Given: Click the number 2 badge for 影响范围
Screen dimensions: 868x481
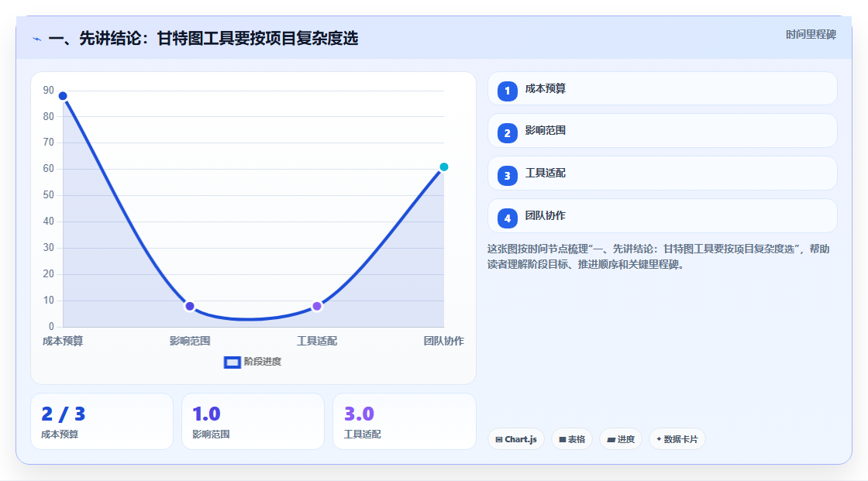Looking at the screenshot, I should (507, 133).
